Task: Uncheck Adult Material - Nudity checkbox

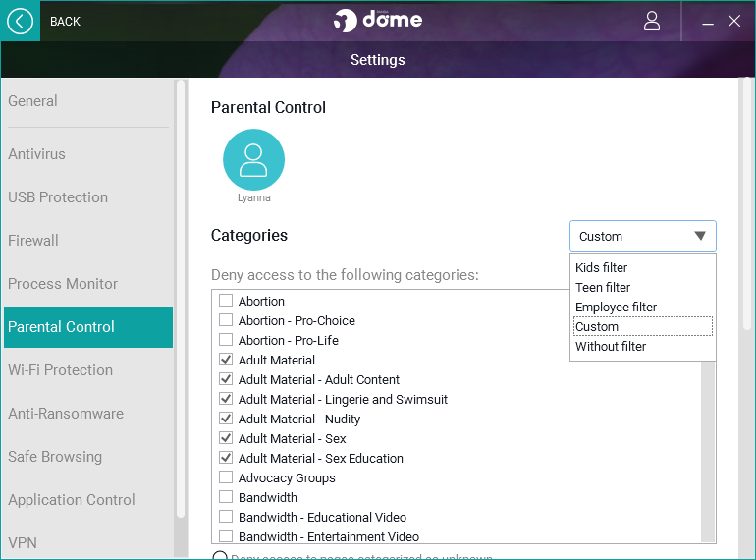Action: (x=226, y=420)
